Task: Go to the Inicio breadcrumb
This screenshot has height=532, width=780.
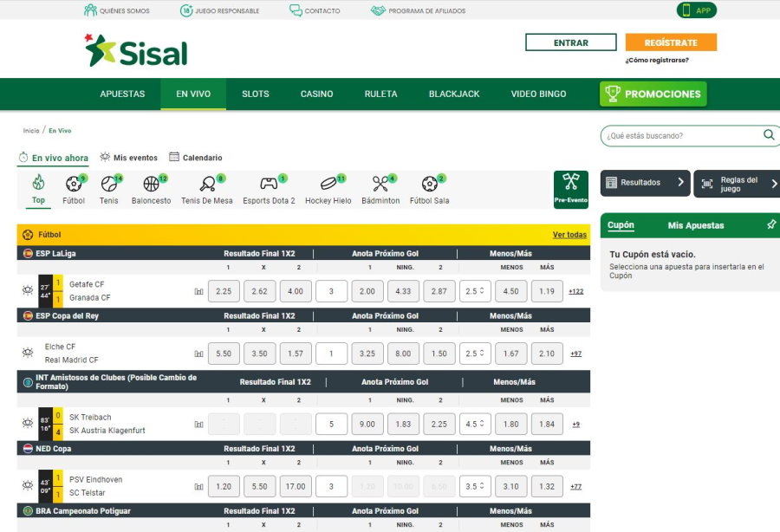Action: (31, 130)
